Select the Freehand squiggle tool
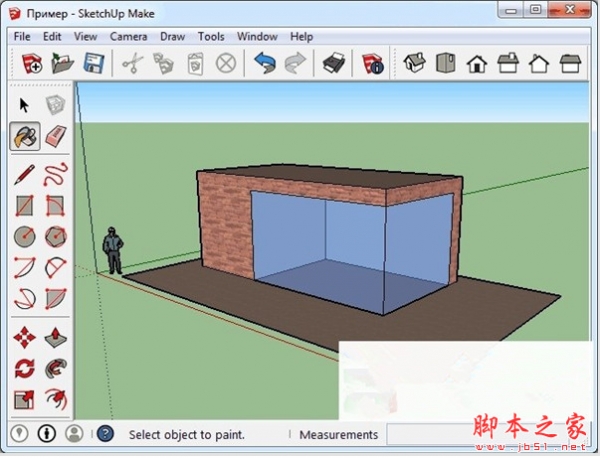600x458 pixels. 56,174
